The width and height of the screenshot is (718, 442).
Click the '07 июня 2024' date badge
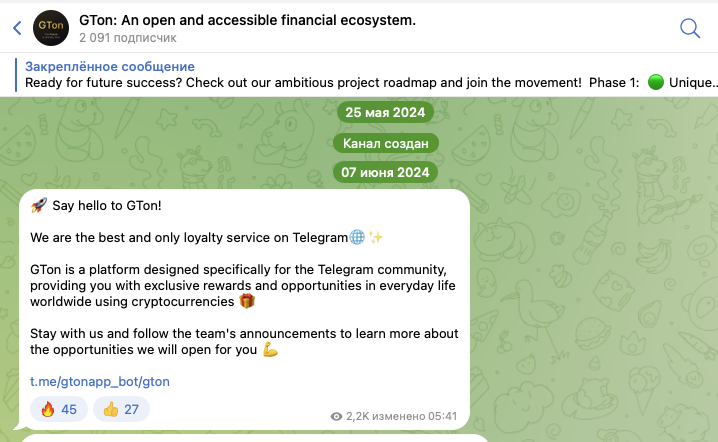coord(385,172)
